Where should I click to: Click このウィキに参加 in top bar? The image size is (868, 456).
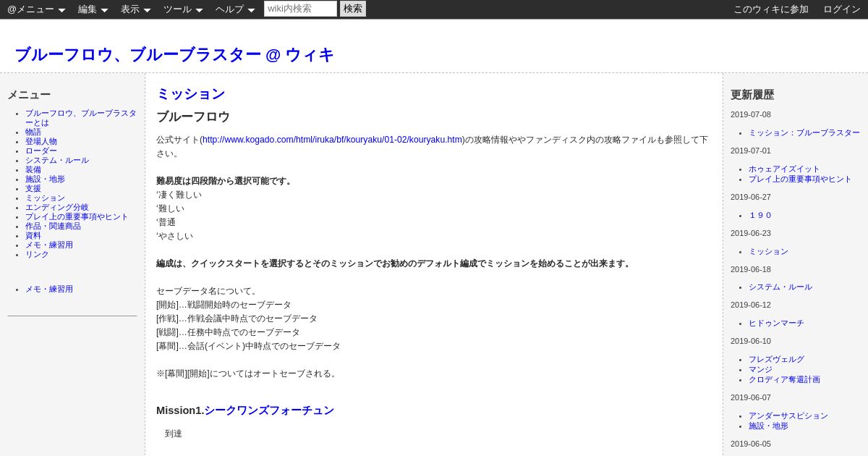(771, 9)
